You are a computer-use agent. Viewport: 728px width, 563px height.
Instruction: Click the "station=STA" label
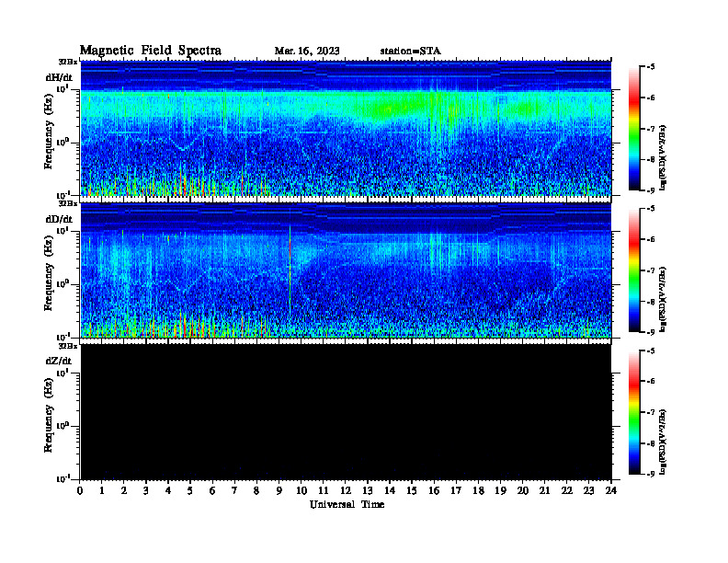point(410,52)
